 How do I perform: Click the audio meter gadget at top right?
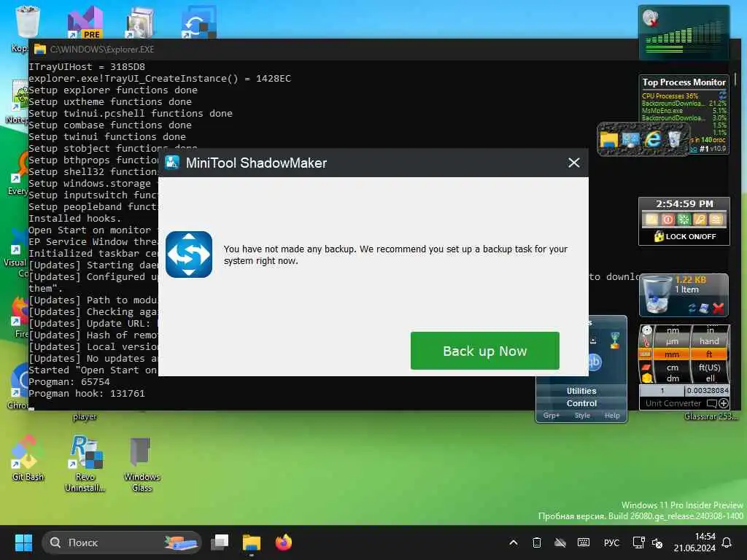coord(684,32)
